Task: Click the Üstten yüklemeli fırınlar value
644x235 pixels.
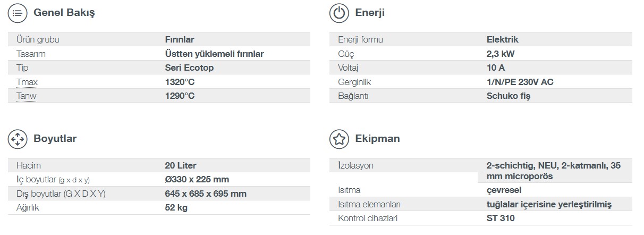Action: coord(215,54)
